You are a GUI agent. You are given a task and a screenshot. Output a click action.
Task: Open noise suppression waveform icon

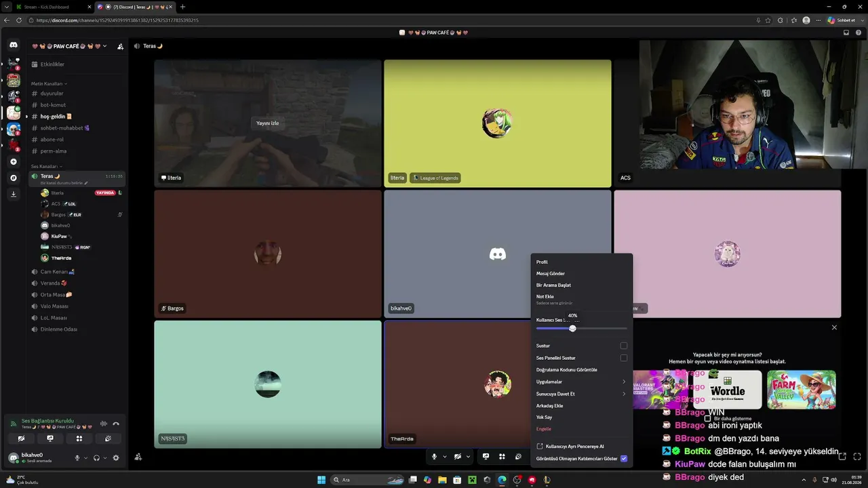click(x=104, y=424)
